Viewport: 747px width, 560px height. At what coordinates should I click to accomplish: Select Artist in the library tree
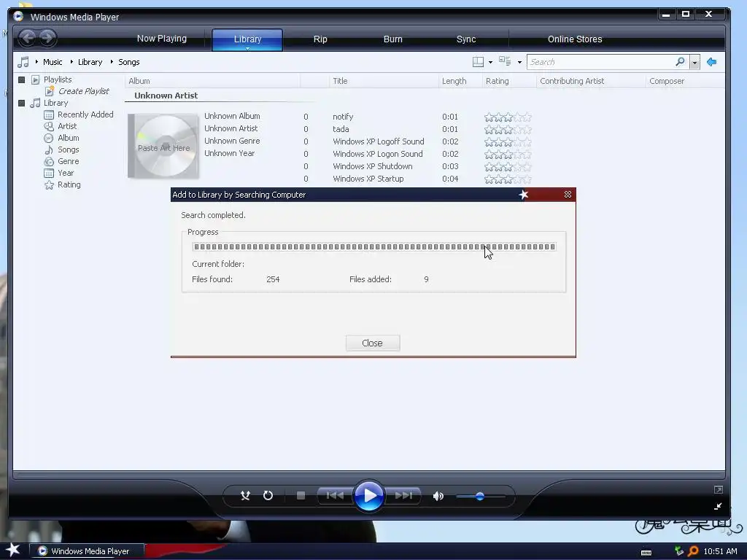67,126
